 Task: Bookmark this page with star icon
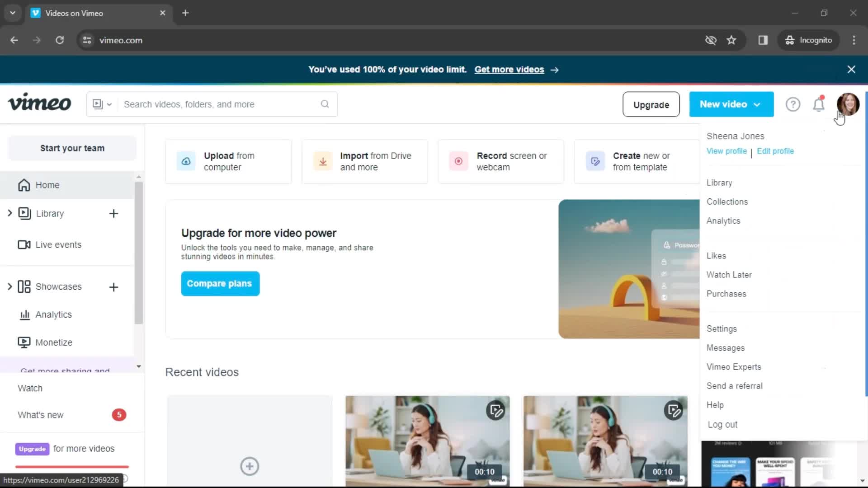tap(731, 40)
